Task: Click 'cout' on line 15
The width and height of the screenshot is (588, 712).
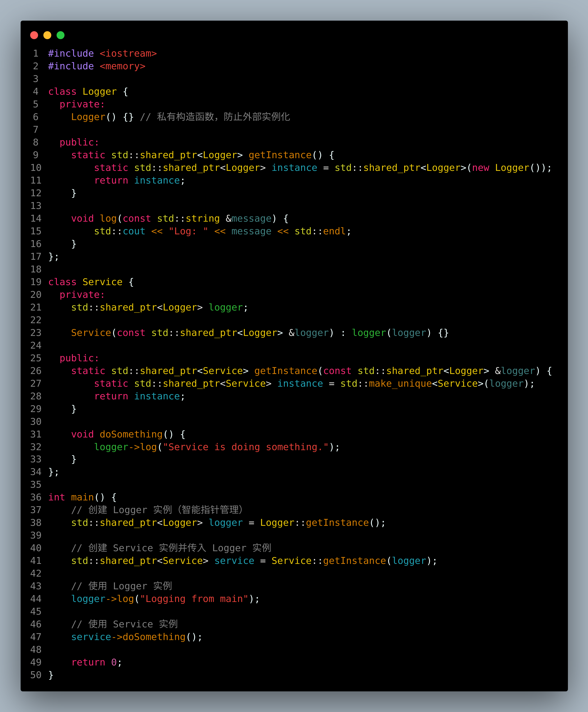Action: 134,231
